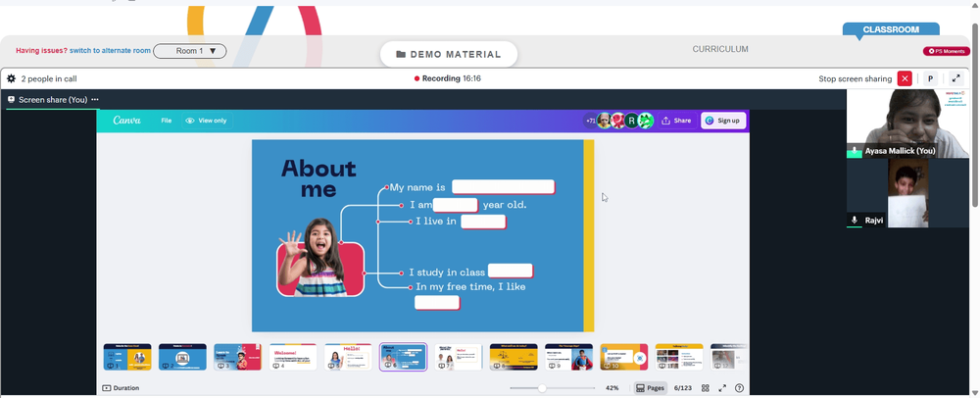
Task: Select page 4 Welcome thumbnail
Action: pos(292,357)
